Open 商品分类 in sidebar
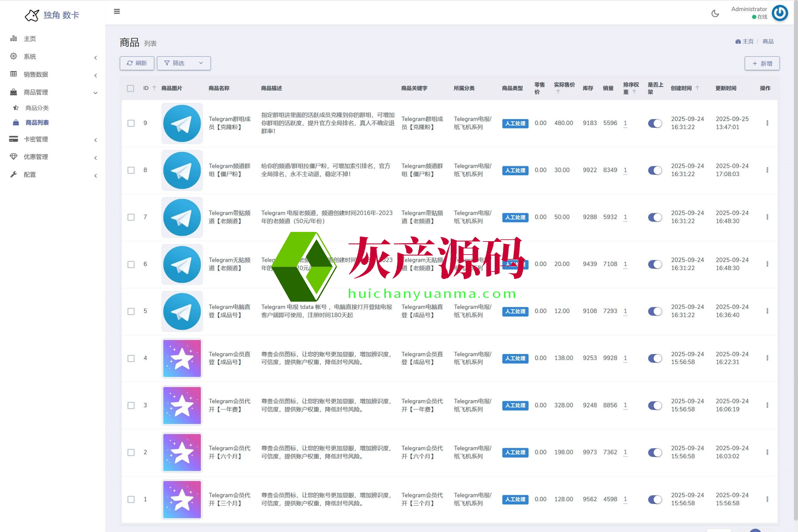The image size is (798, 532). tap(37, 108)
